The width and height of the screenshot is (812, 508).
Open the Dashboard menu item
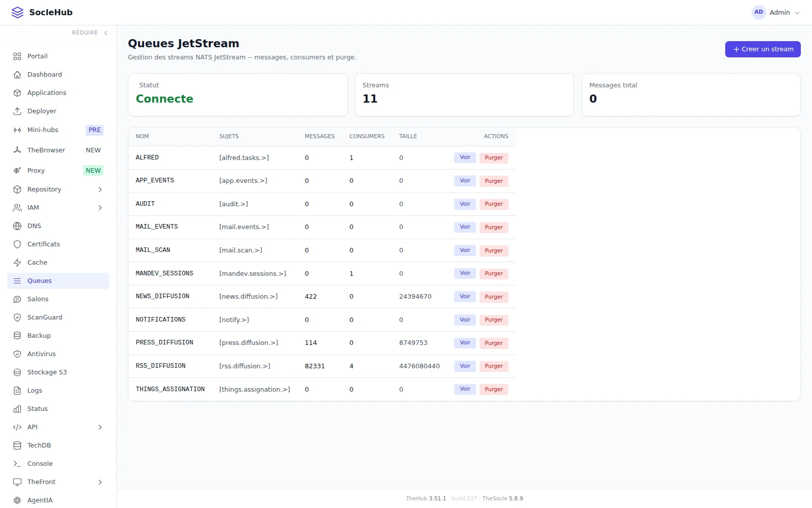click(58, 75)
